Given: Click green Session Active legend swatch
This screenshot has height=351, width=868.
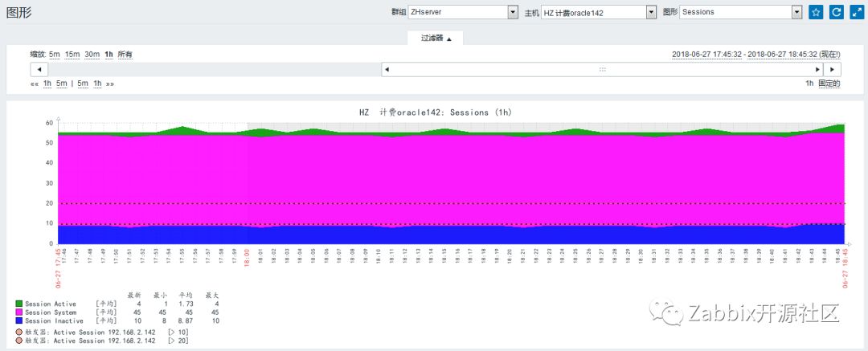Looking at the screenshot, I should click(19, 304).
